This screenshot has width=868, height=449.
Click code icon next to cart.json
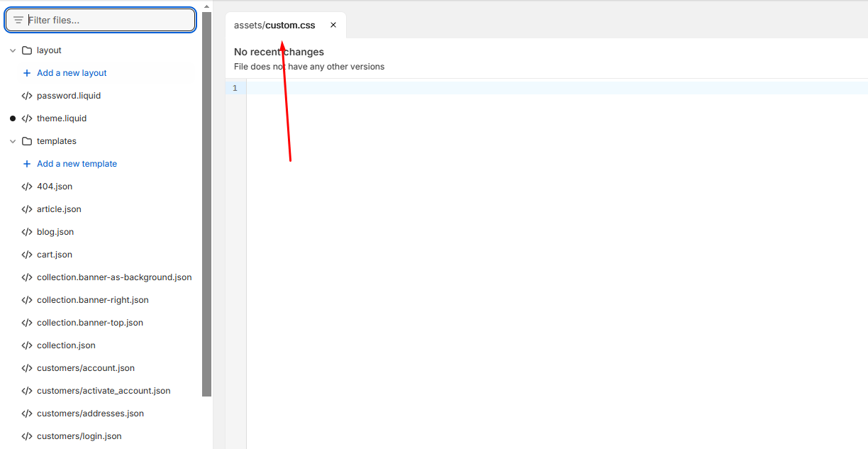[27, 255]
